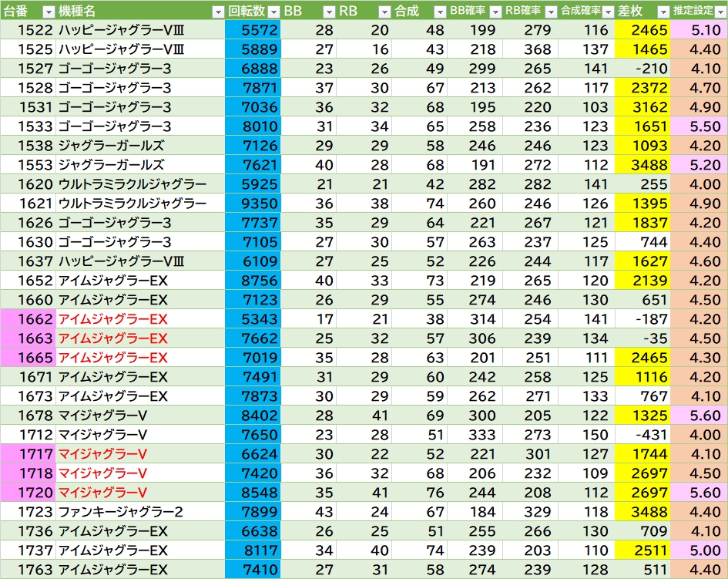Open the 合成確率 column filter dropdown

pyautogui.click(x=608, y=12)
